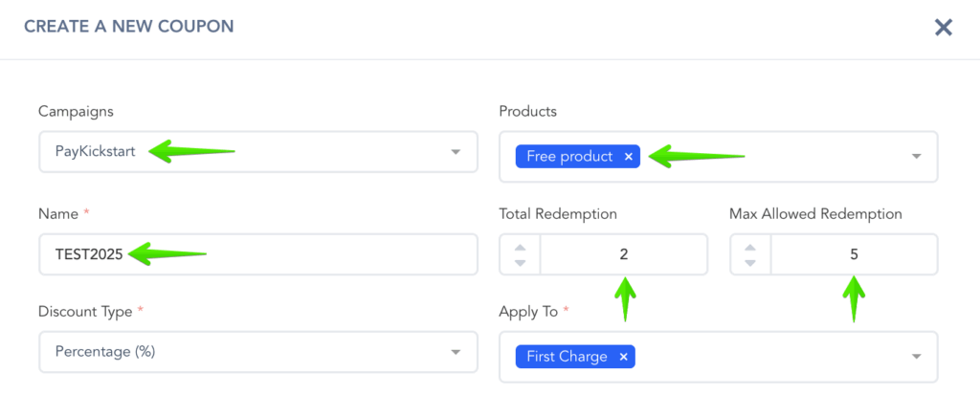Screen dimensions: 980x394
Task: Remove the First Charge tag
Action: click(623, 357)
